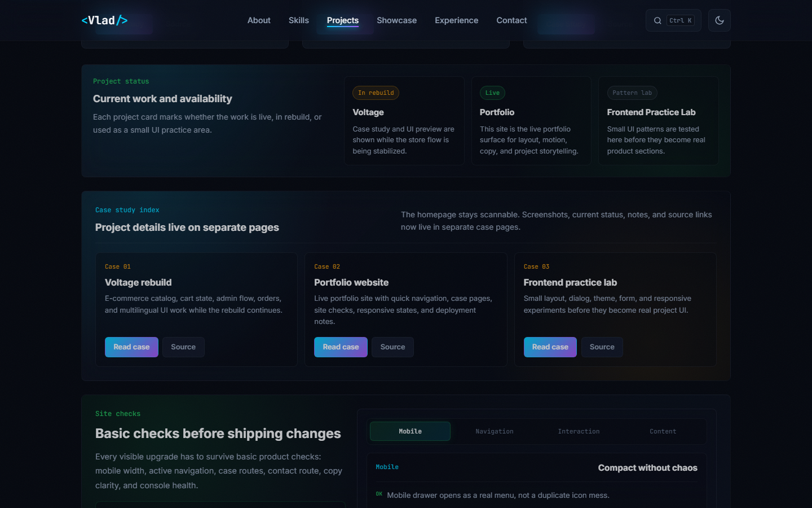Click the Project details live on separate pages heading
Viewport: 812px width, 508px height.
tap(187, 227)
